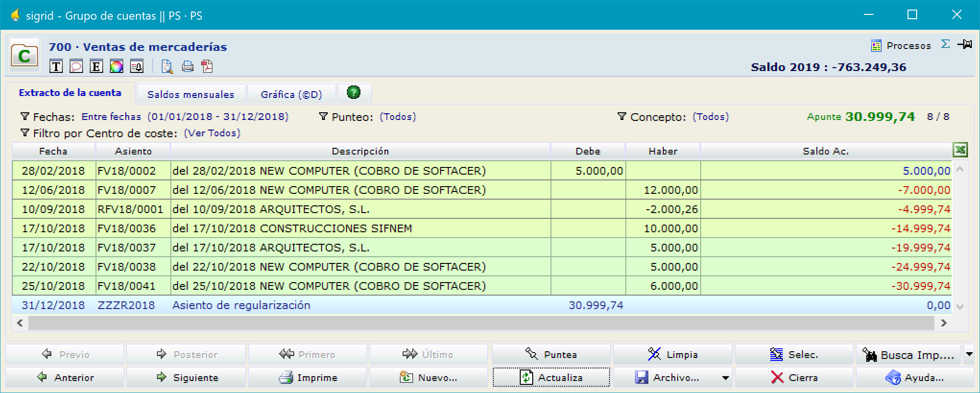
Task: Click the Puntea button
Action: tap(551, 355)
